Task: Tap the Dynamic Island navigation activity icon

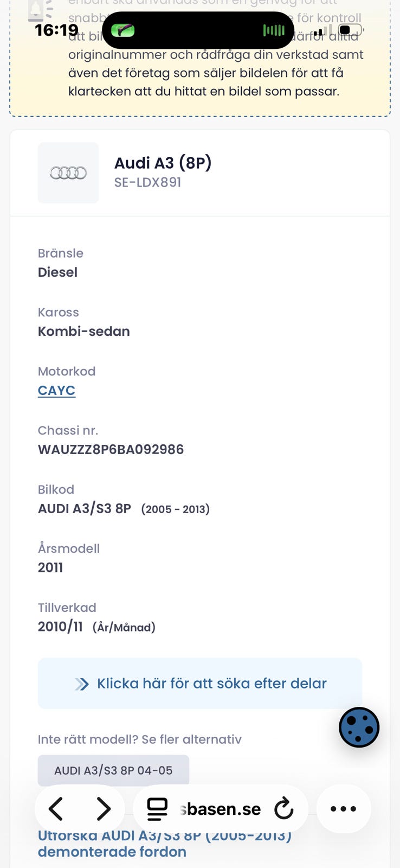Action: coord(123,30)
